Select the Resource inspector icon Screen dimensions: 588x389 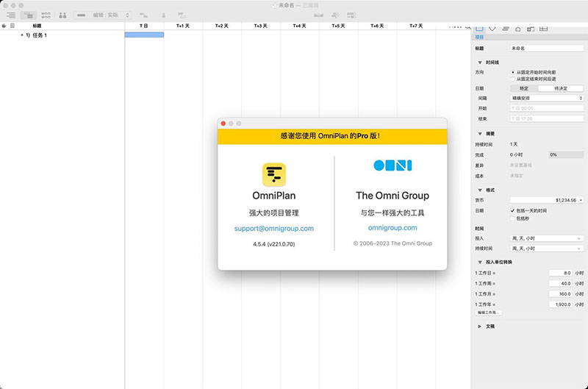pos(518,29)
